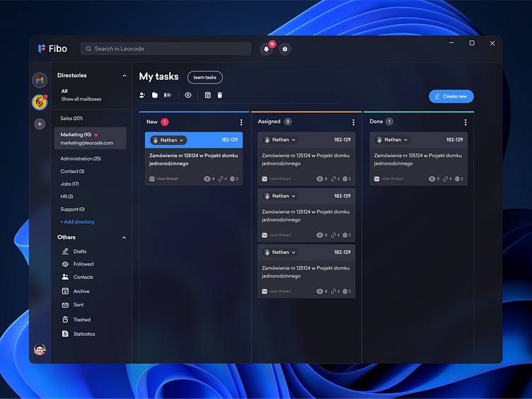Open settings via the gear icon
This screenshot has height=399, width=532.
click(285, 49)
